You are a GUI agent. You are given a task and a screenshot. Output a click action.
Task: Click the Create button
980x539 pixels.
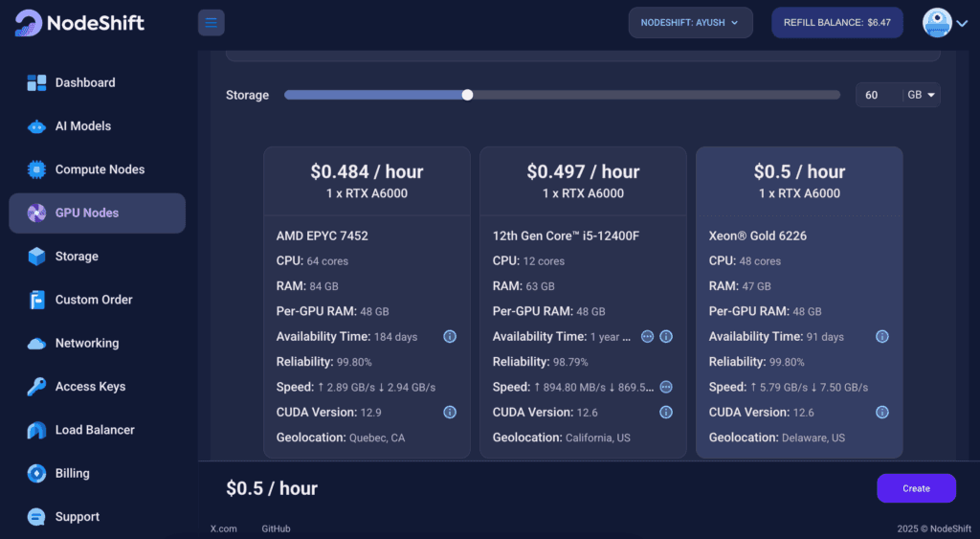916,488
